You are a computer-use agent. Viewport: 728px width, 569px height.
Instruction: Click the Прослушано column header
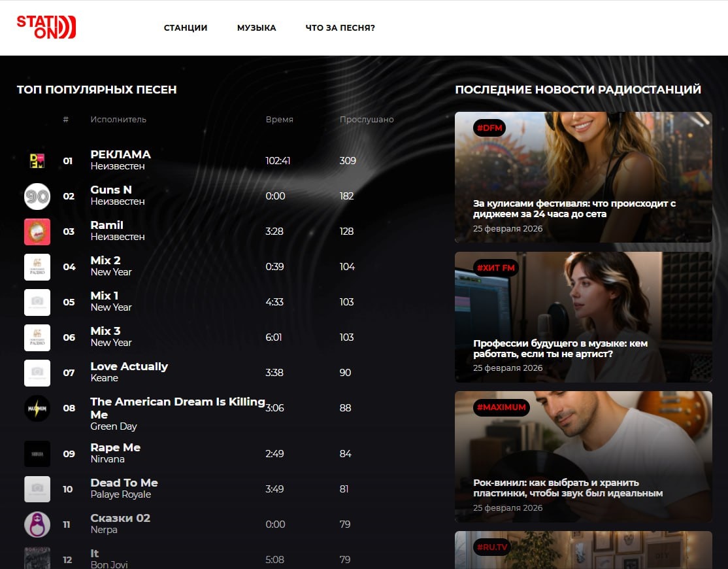pos(367,120)
